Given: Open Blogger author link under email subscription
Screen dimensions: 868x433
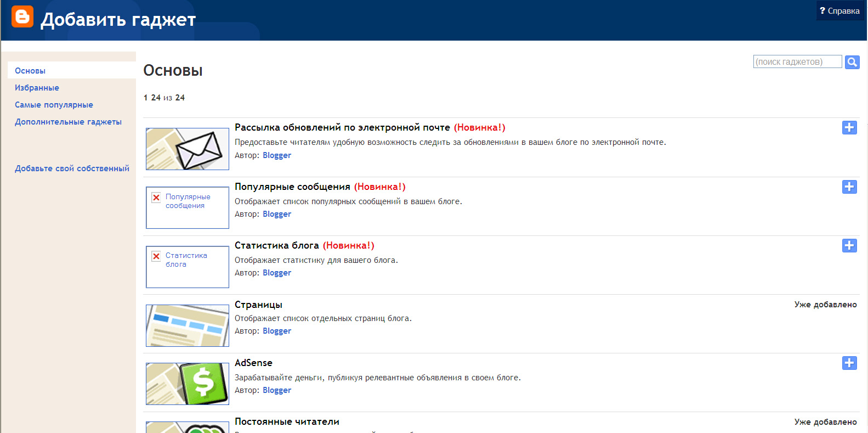Looking at the screenshot, I should [277, 155].
